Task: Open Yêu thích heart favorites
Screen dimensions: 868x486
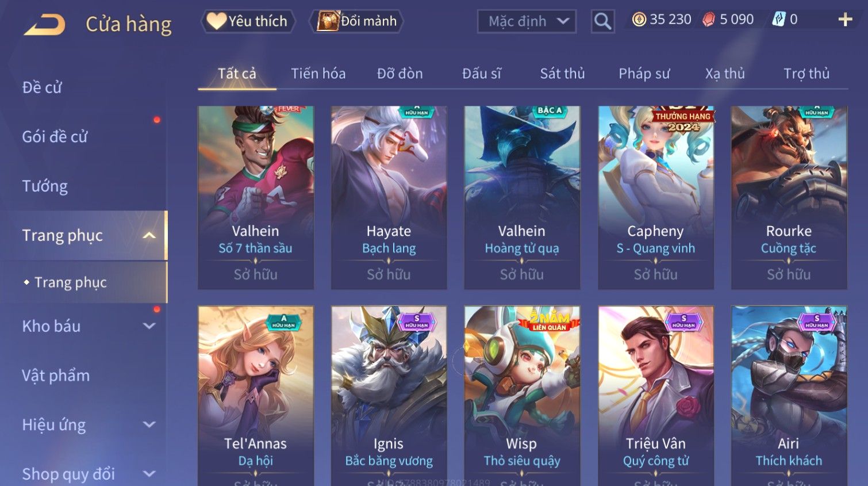Action: pos(248,21)
